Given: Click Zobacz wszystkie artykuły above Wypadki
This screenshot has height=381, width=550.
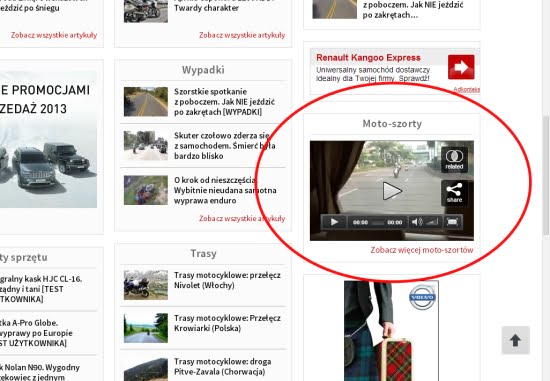Looking at the screenshot, I should [x=242, y=35].
